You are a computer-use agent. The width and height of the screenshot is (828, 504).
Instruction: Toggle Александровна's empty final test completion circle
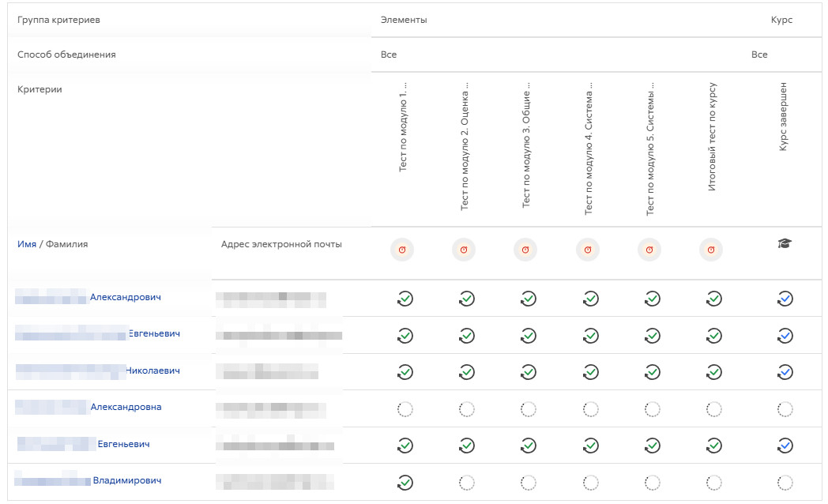coord(714,409)
